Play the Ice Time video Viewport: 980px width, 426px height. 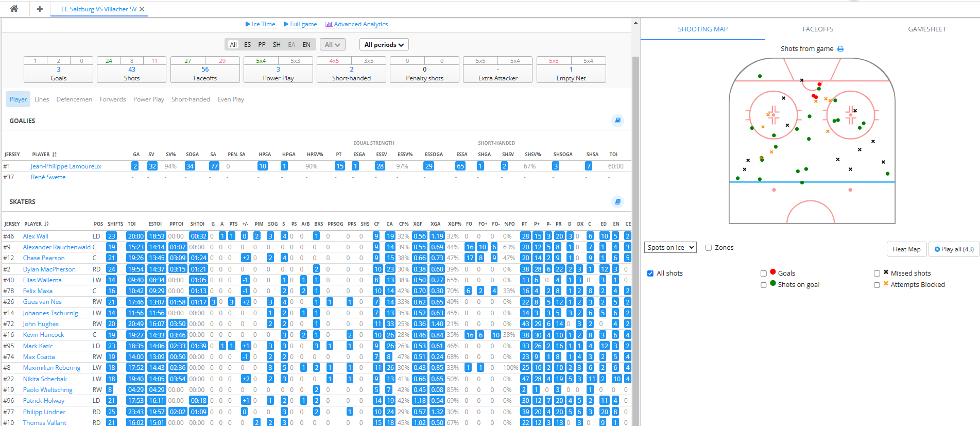pos(261,24)
